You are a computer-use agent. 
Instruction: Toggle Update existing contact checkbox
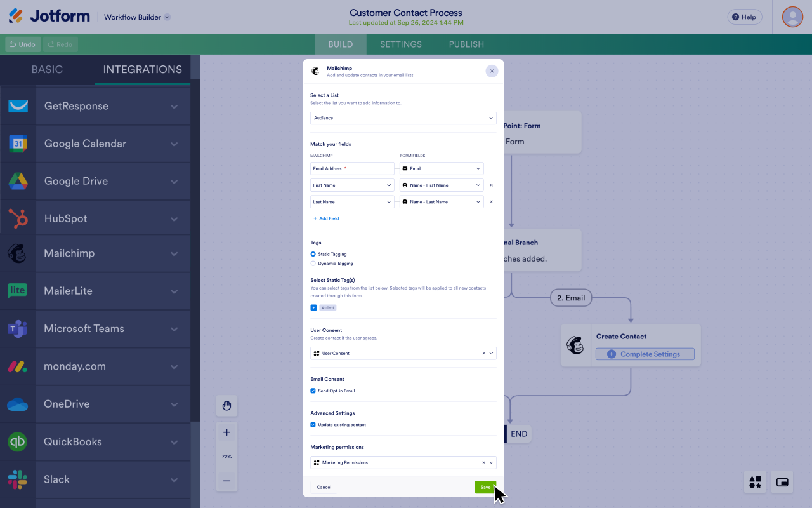pos(313,425)
